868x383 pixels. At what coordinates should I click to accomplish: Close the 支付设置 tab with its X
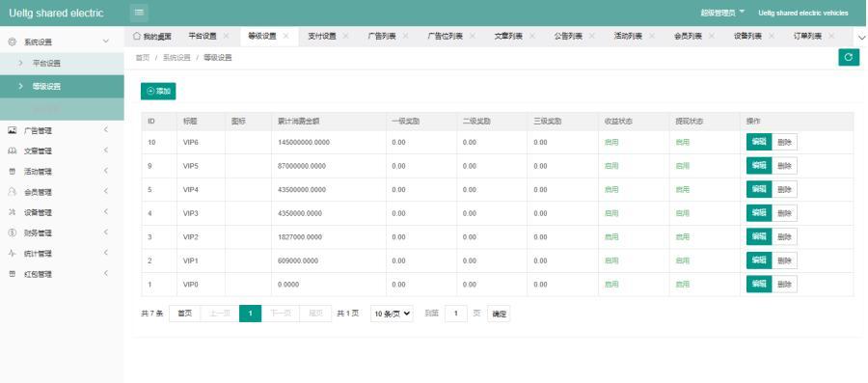345,36
